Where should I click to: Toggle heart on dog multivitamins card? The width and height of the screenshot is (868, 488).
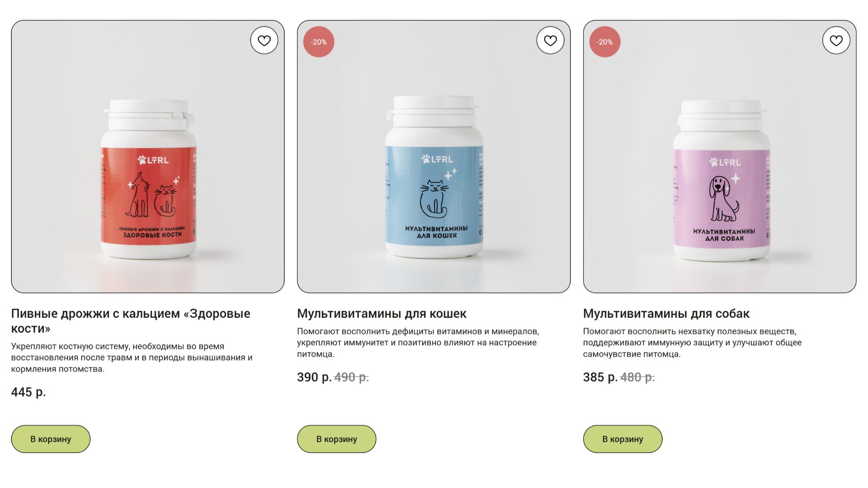pyautogui.click(x=836, y=41)
